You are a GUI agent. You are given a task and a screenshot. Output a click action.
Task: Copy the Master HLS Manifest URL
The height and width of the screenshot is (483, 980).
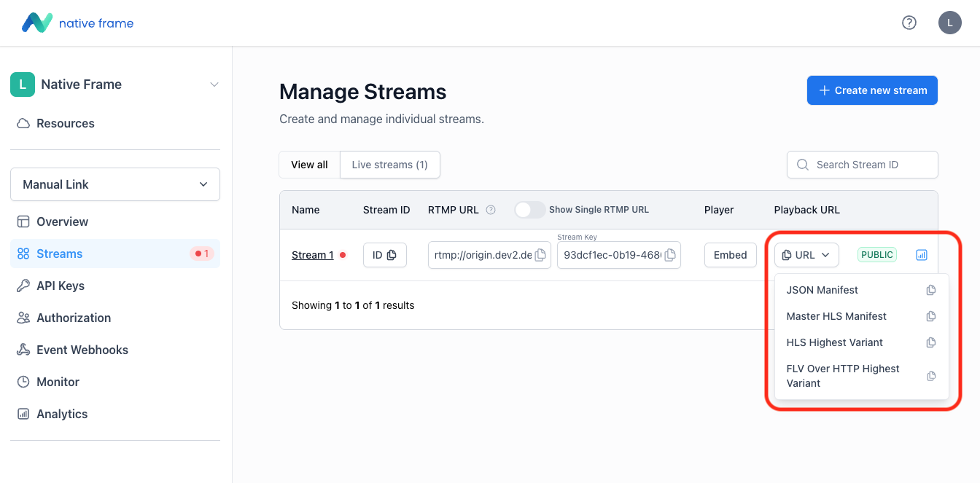coord(930,316)
